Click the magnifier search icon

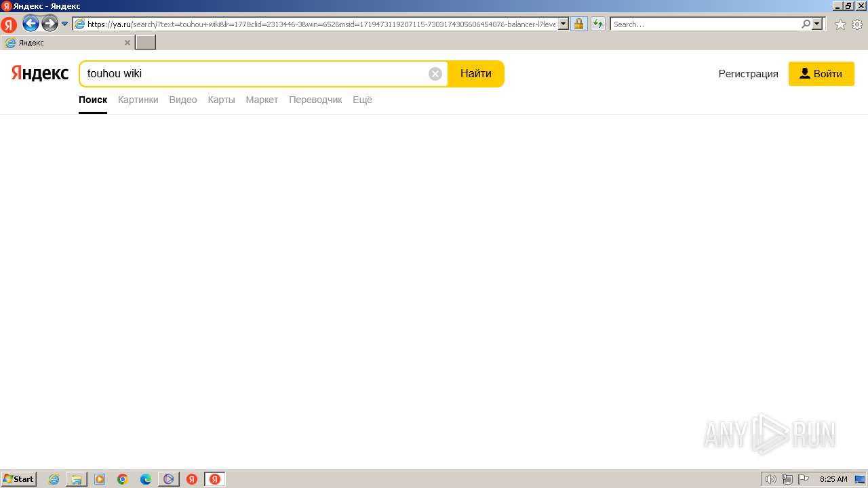(x=806, y=24)
